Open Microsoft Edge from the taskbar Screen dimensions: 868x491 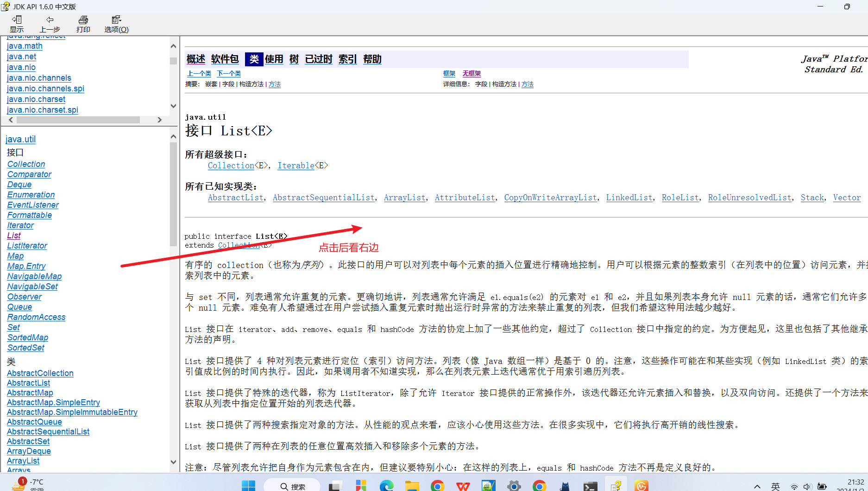tap(386, 485)
